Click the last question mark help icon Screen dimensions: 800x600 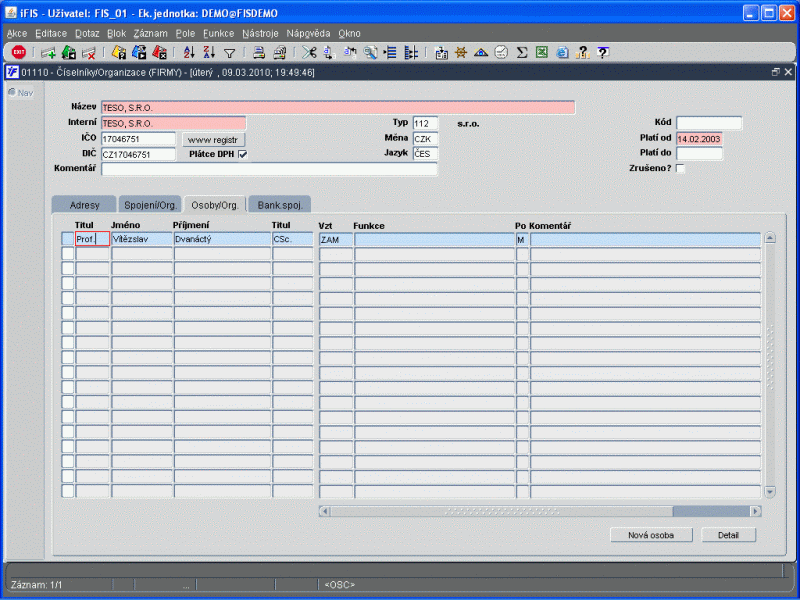[603, 52]
